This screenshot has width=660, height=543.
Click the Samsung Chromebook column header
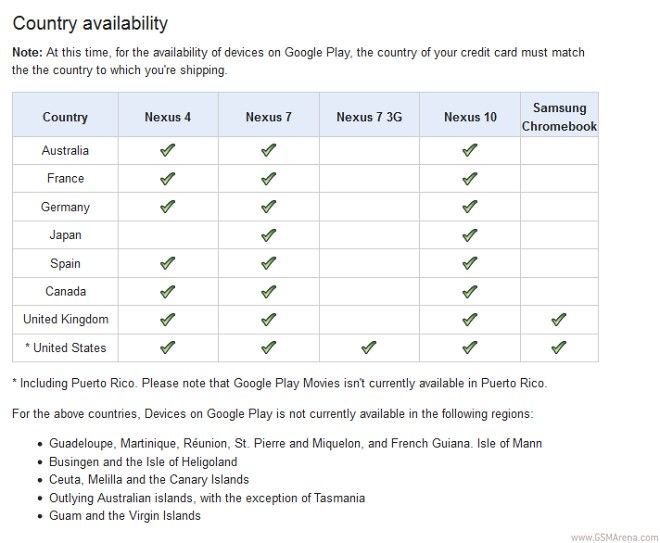pos(559,117)
